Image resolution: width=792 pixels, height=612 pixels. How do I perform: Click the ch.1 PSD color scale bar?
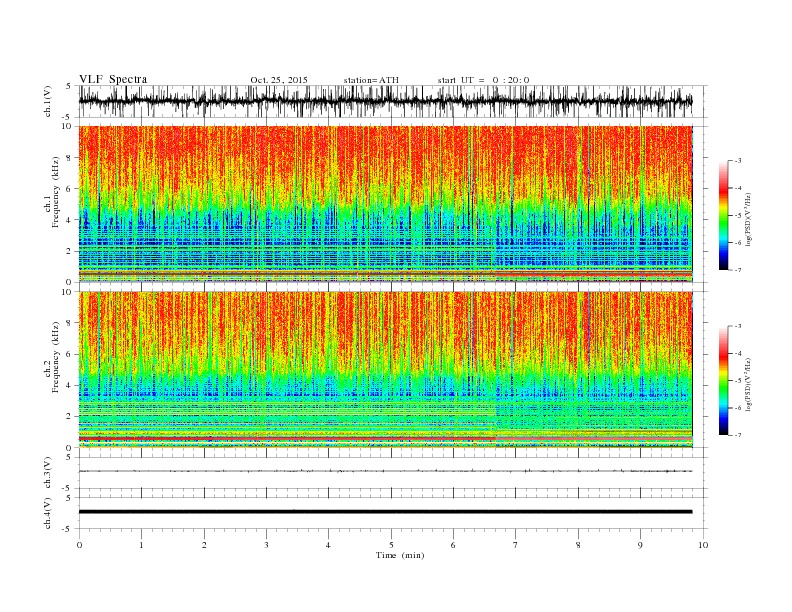pos(723,216)
